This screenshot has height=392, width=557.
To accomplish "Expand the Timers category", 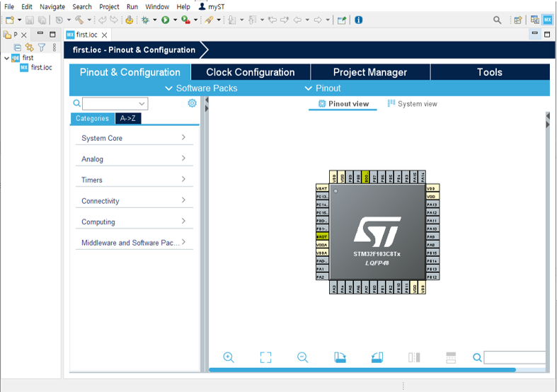I will [134, 180].
